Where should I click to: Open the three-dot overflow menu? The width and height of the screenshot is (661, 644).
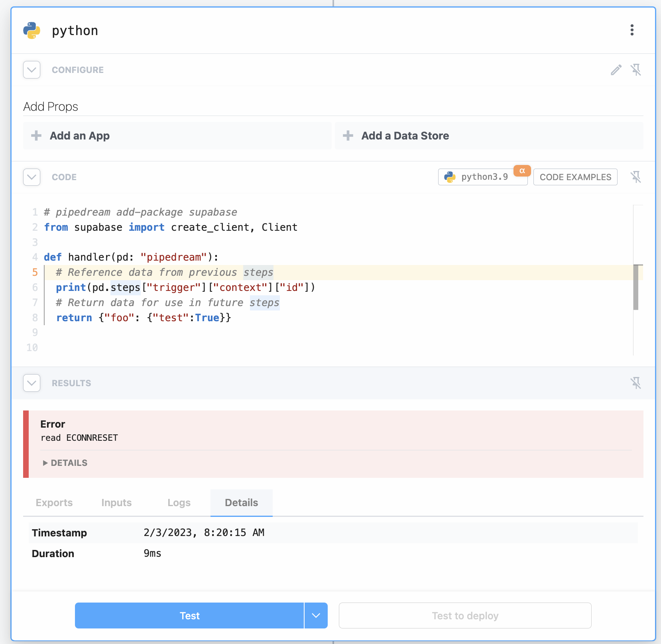pos(631,30)
